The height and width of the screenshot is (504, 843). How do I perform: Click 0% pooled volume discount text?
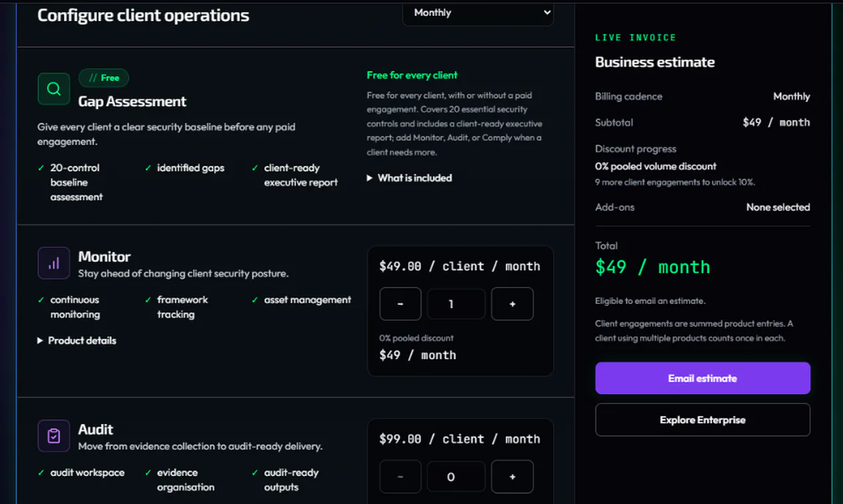tap(656, 166)
